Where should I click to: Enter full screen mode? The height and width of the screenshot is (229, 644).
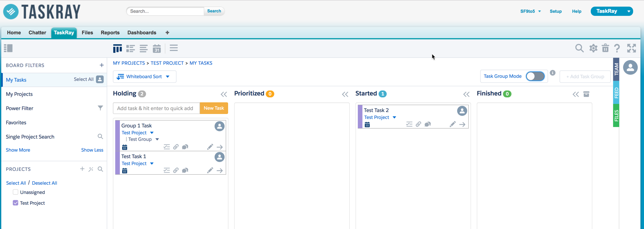632,48
